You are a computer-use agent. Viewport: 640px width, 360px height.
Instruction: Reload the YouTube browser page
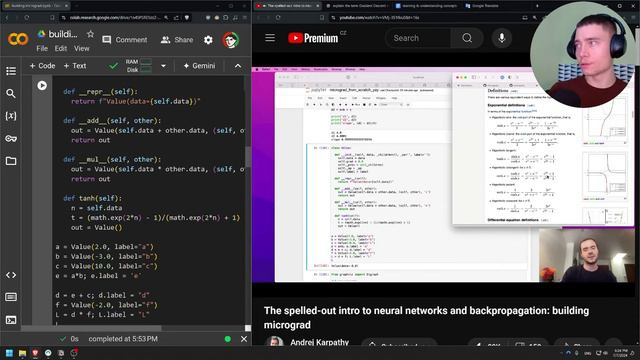tap(278, 18)
